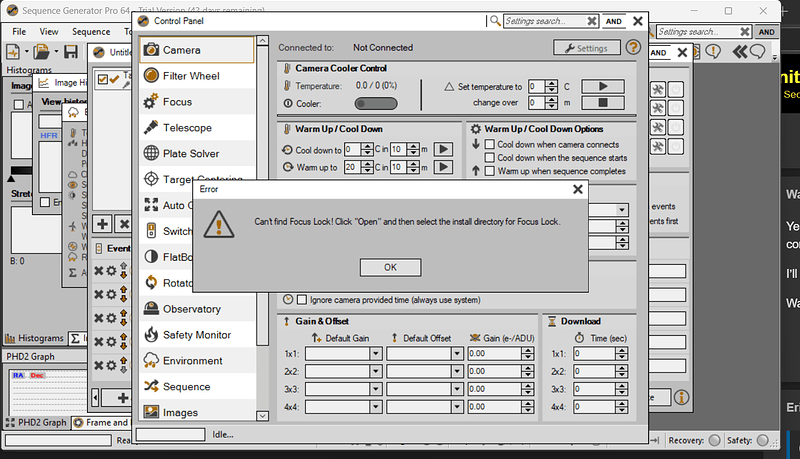
Task: Click double left chevron icon
Action: click(740, 52)
